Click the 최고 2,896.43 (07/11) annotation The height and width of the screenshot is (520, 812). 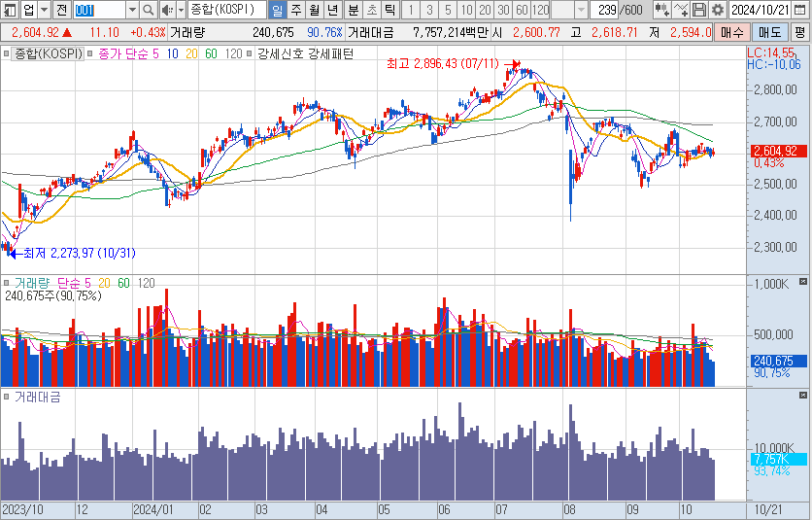pos(443,64)
